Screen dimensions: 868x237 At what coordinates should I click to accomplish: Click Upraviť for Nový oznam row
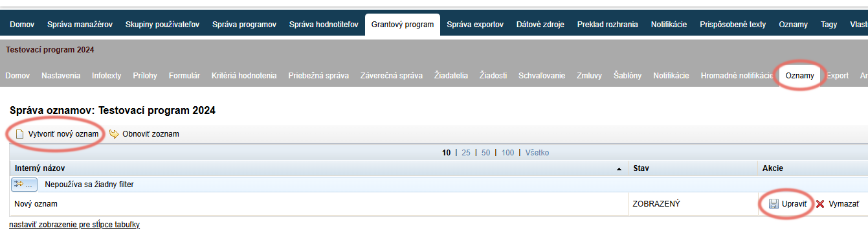788,204
